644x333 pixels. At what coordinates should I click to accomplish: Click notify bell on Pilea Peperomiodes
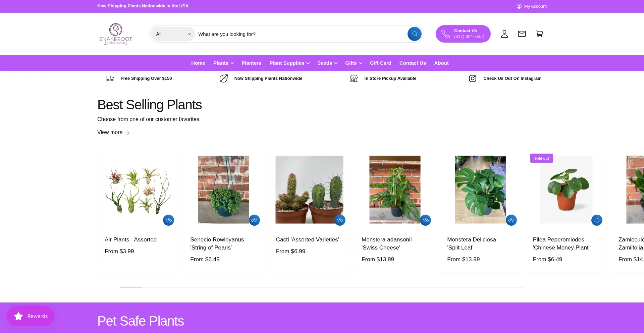pyautogui.click(x=596, y=220)
